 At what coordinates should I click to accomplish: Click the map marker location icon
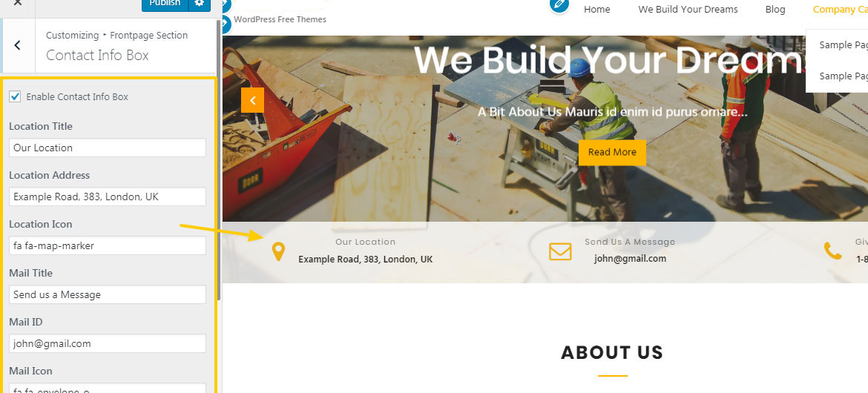pos(278,251)
